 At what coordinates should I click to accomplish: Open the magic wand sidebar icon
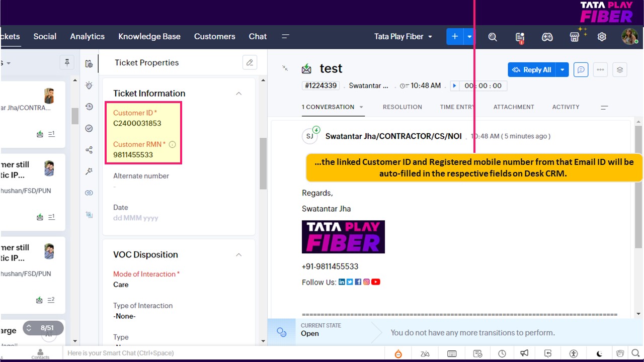(89, 171)
